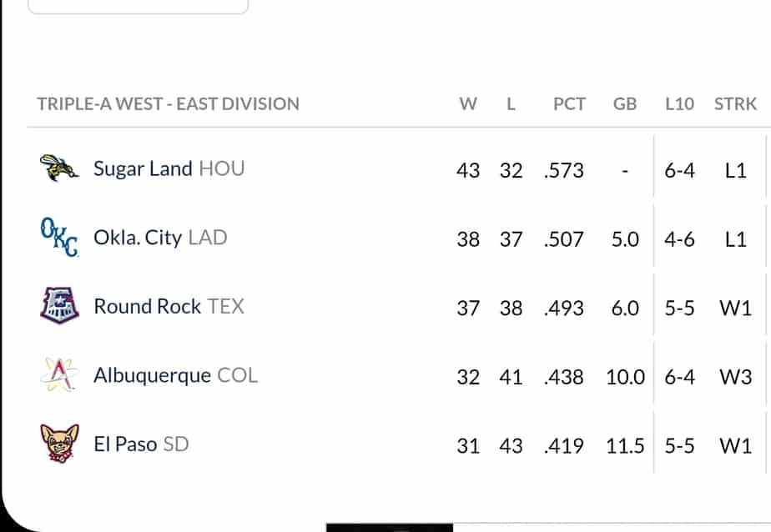
Task: Click the El Paso Chihuahuas logo
Action: [x=59, y=444]
